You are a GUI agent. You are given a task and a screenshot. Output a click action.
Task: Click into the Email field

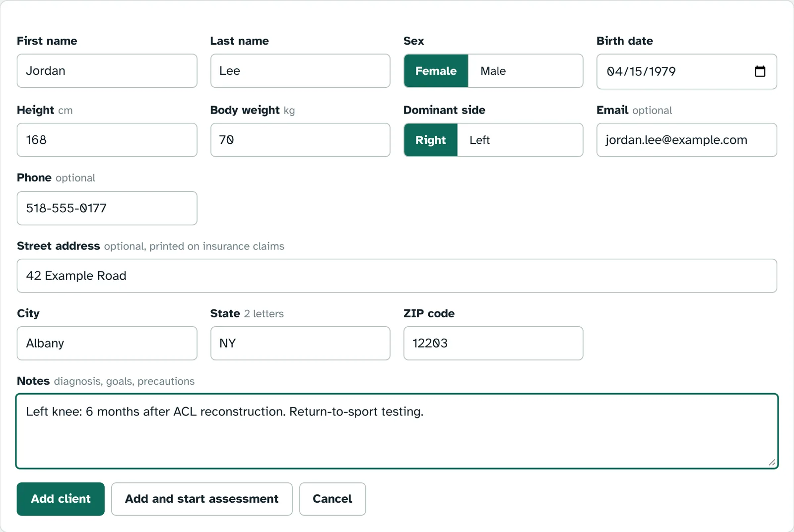687,140
